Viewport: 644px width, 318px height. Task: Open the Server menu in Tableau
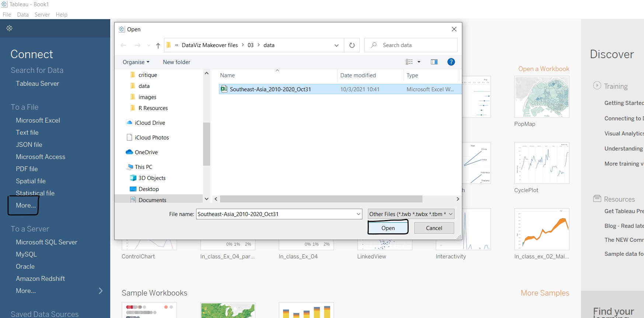pyautogui.click(x=42, y=15)
